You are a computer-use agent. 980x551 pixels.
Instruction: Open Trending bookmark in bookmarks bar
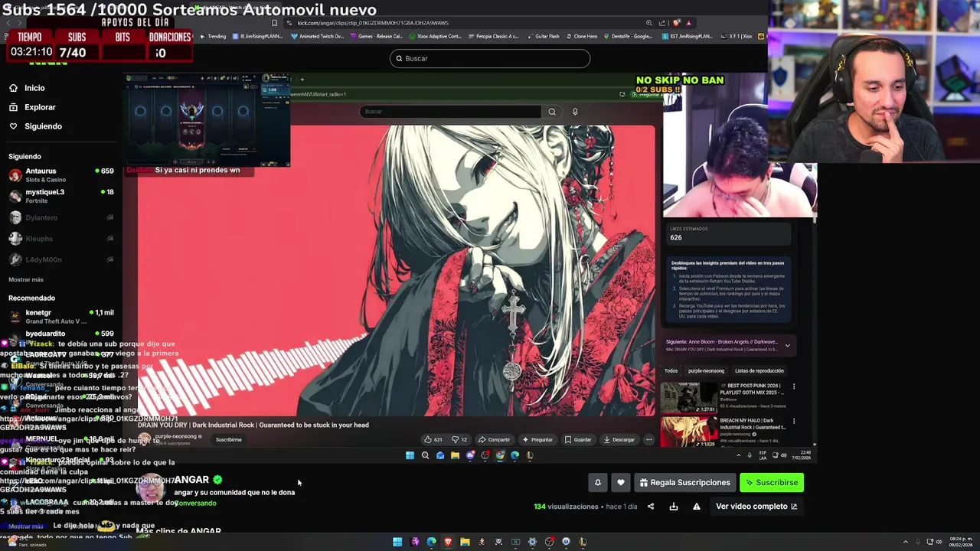[214, 36]
